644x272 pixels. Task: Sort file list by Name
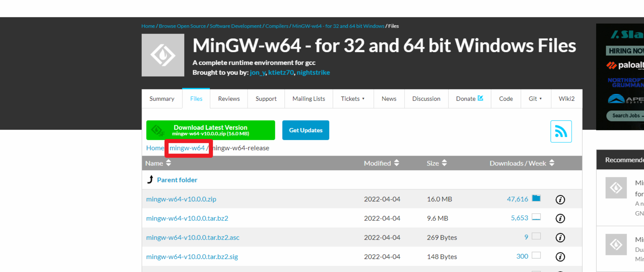(158, 163)
